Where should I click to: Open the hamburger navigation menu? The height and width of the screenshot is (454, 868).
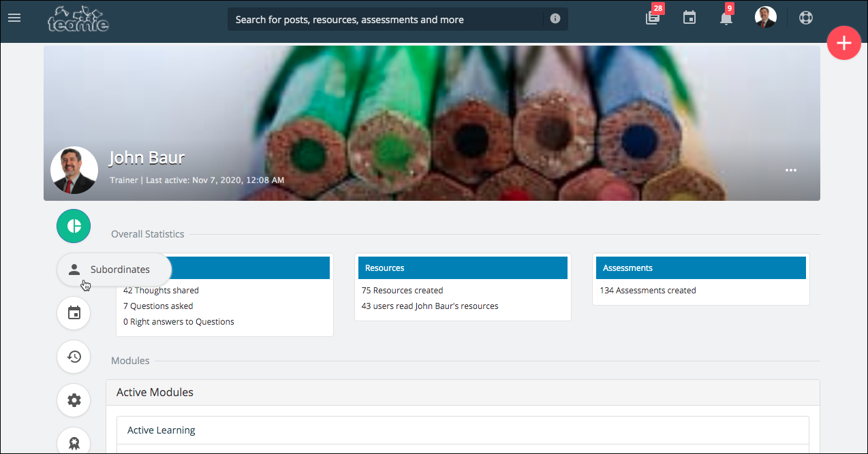pyautogui.click(x=14, y=18)
